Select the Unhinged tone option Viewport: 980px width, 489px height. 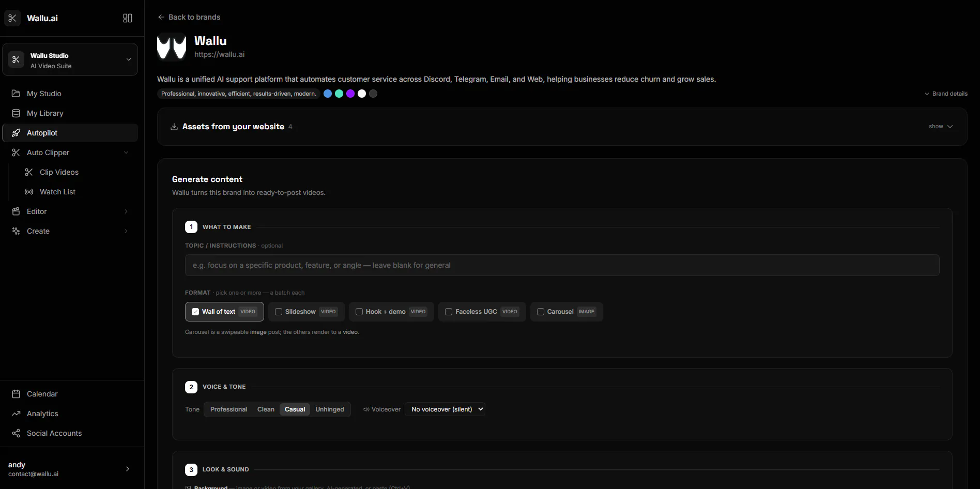click(330, 409)
